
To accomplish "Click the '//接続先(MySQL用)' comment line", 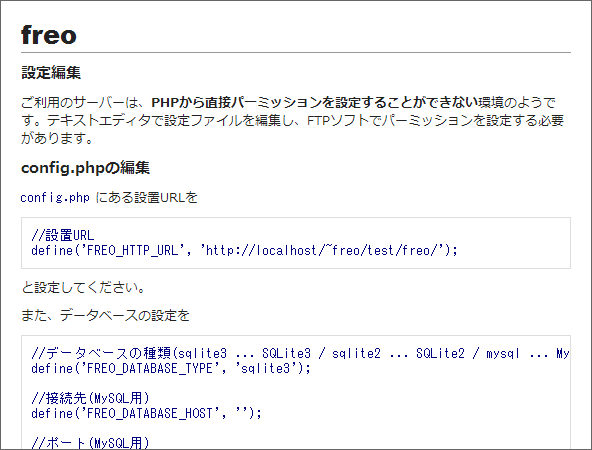I will pos(91,398).
